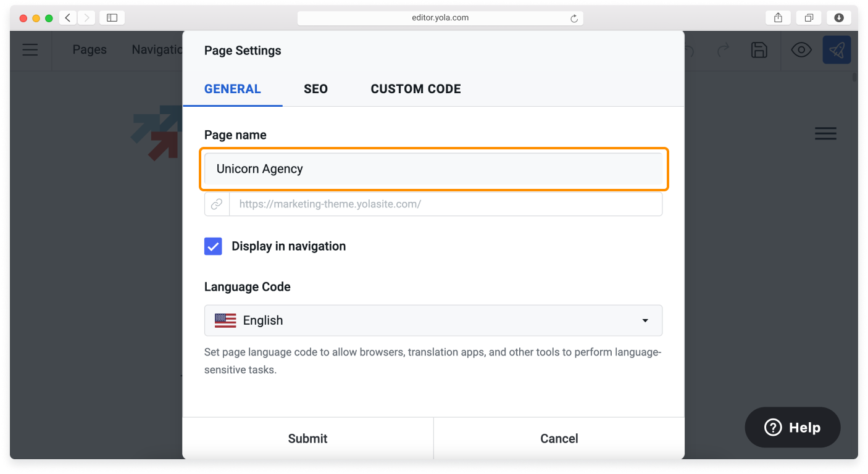Click the link icon beside page URL
Image resolution: width=868 pixels, height=474 pixels.
217,204
